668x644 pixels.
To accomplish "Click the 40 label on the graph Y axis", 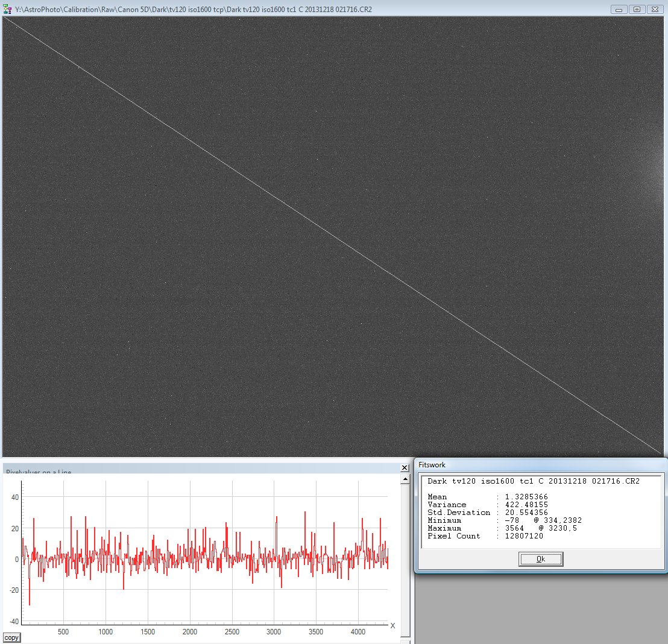I will tap(15, 497).
